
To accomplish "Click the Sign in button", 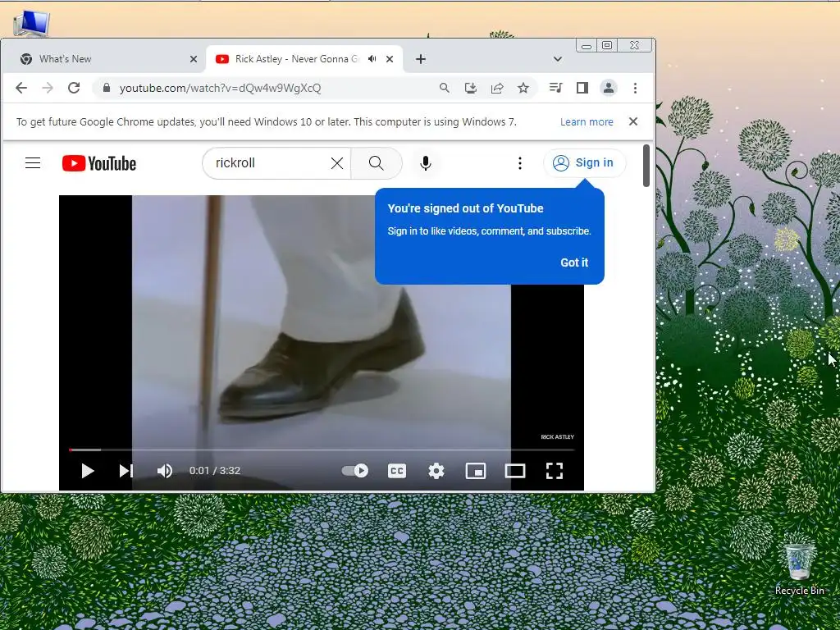I will point(584,163).
